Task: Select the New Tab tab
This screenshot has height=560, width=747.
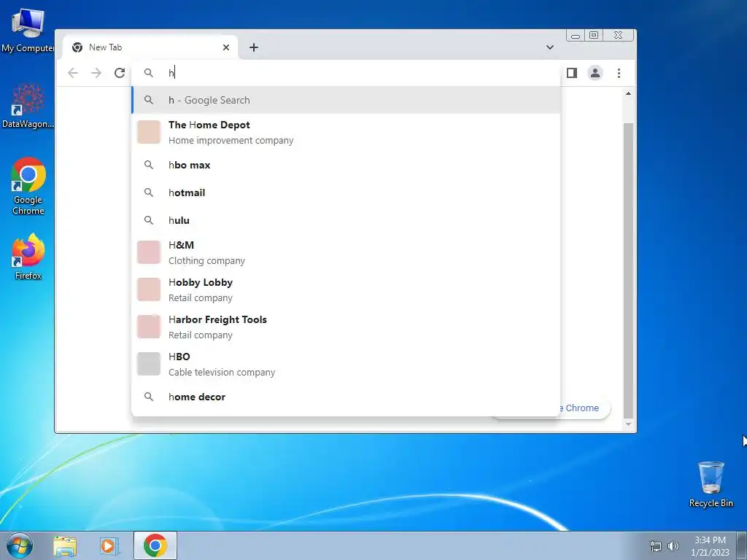Action: [x=150, y=47]
